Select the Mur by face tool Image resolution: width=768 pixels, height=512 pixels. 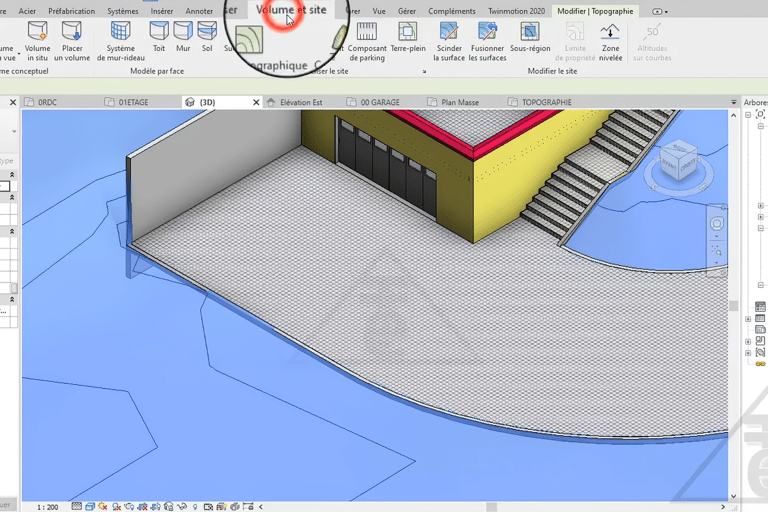(183, 37)
